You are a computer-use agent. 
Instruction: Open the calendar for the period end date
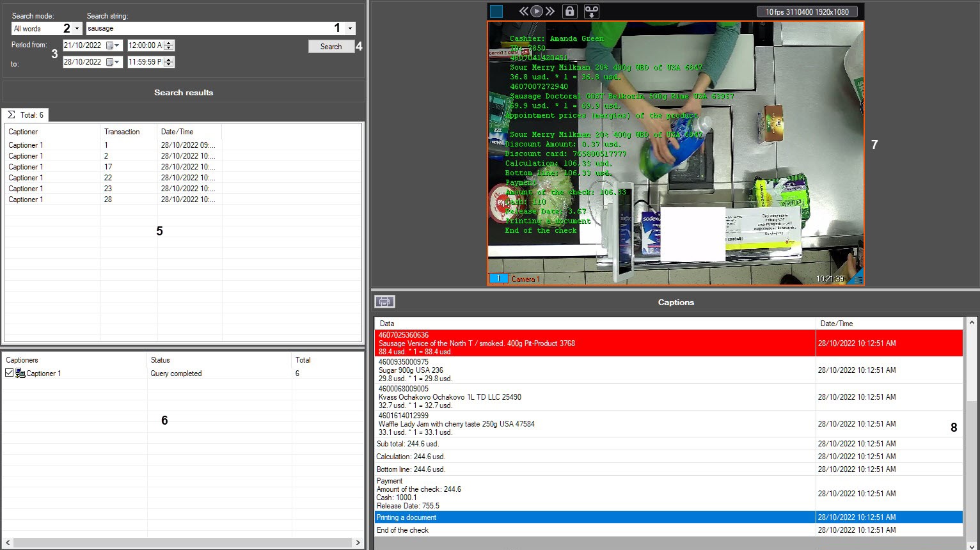point(113,62)
